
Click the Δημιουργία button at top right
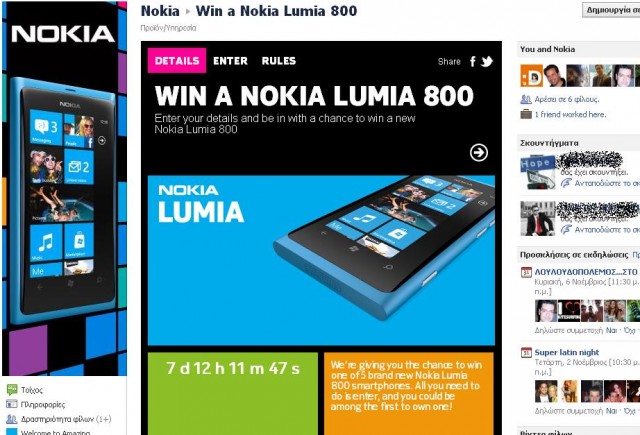pos(611,10)
